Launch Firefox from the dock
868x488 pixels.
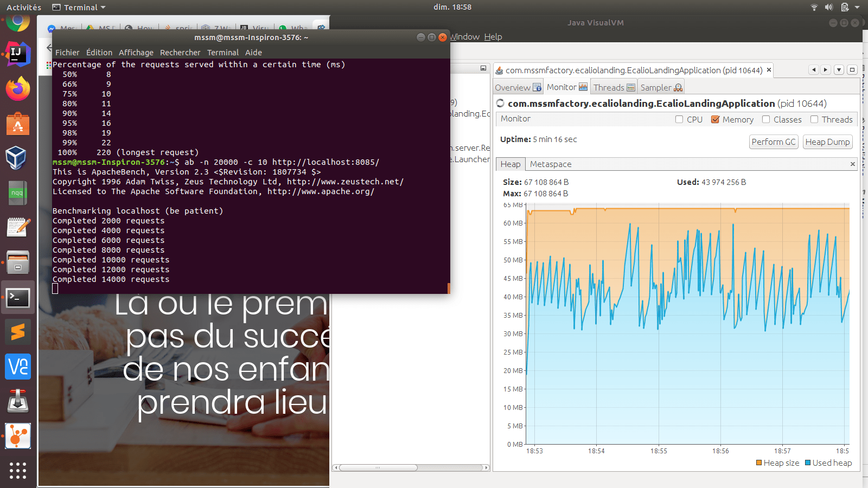point(18,88)
